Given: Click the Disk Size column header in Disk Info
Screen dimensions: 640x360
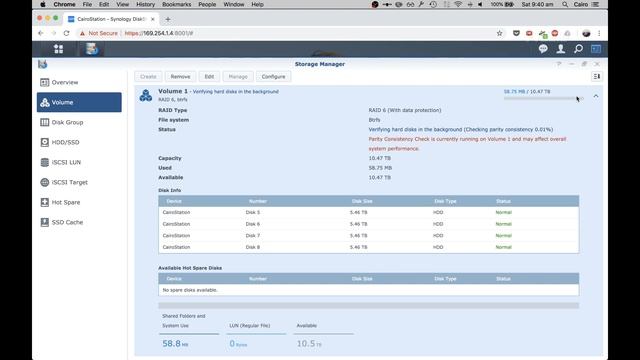Looking at the screenshot, I should [362, 201].
